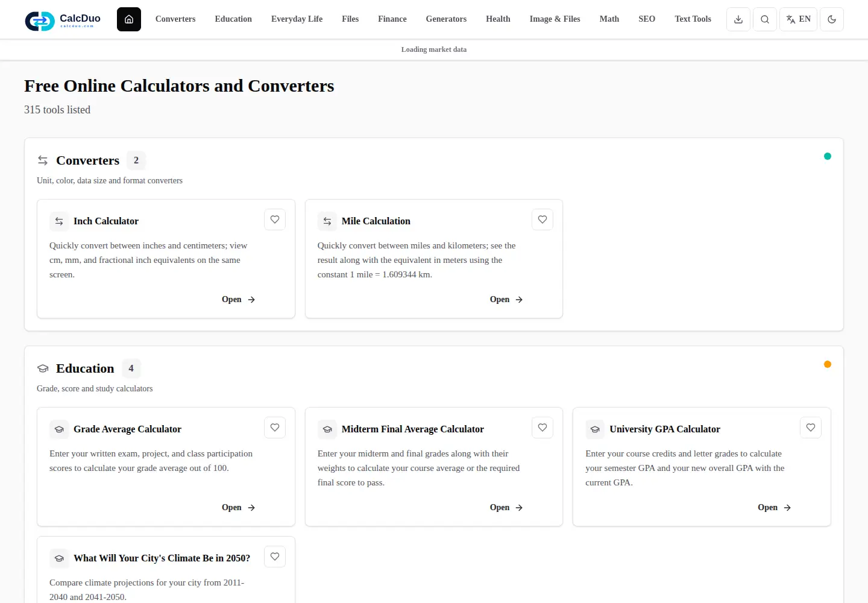
Task: Click the CalcDuo logo
Action: tap(63, 20)
